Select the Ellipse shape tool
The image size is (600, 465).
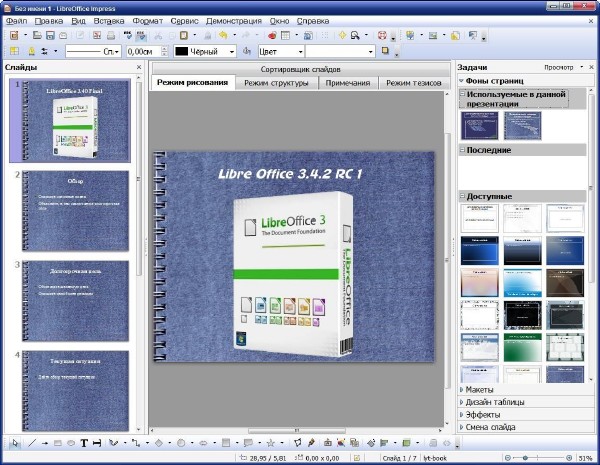point(70,442)
